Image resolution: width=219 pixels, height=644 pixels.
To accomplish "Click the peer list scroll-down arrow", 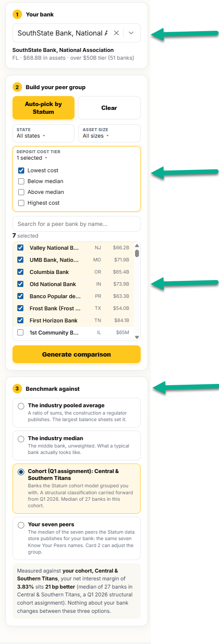I will click(x=137, y=337).
